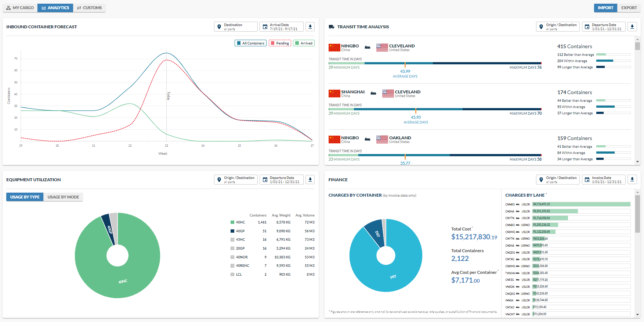
Task: Select the Import mode button
Action: coord(605,8)
